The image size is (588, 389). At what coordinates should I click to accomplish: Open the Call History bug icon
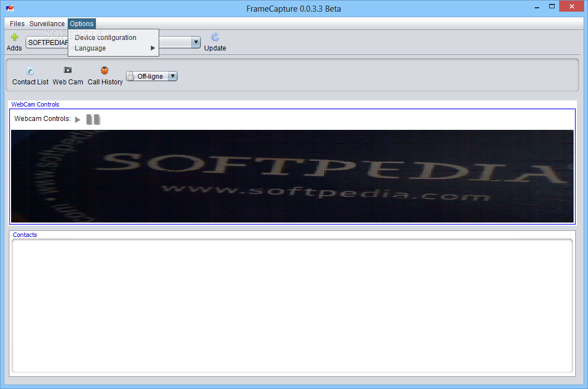(105, 70)
